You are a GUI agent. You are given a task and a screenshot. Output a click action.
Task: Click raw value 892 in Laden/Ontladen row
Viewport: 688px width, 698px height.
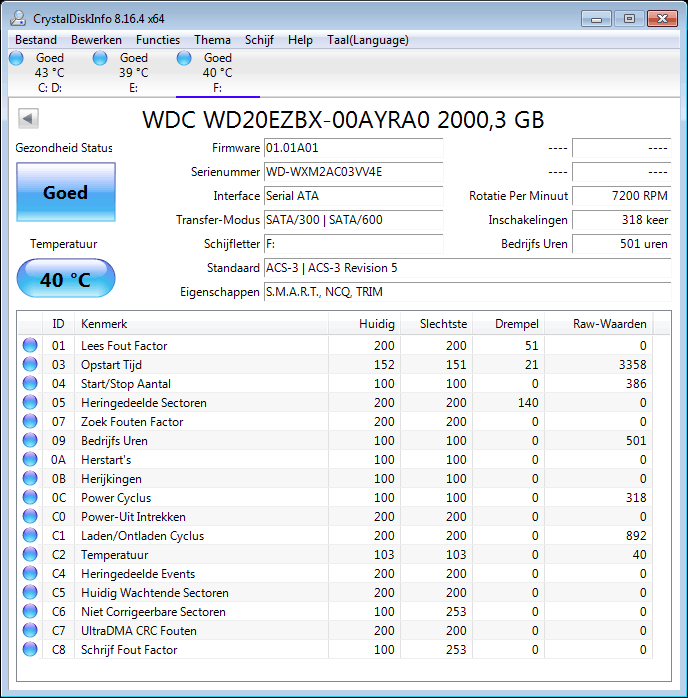(x=636, y=536)
